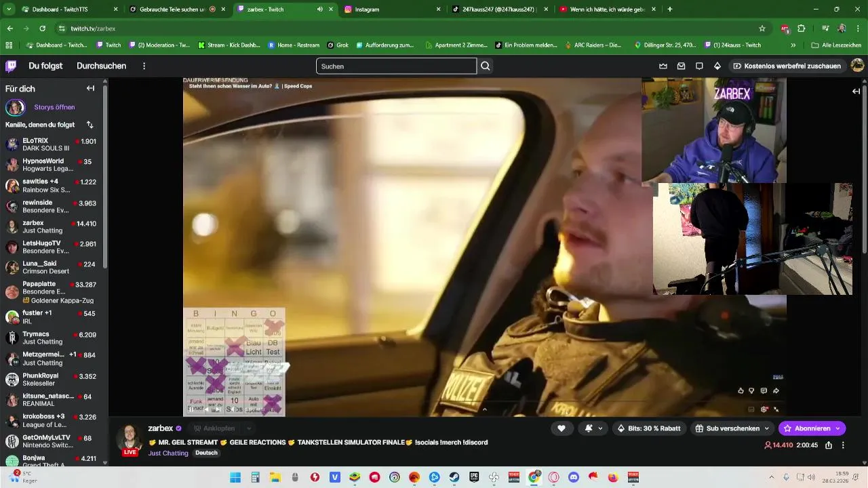Open the stream three-dot options menu
868x488 pixels.
coord(843,445)
